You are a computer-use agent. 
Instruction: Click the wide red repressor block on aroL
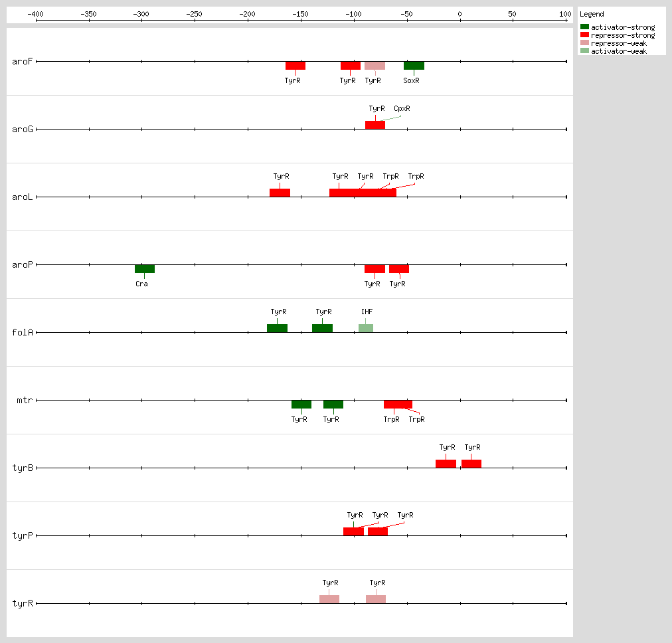click(x=363, y=193)
